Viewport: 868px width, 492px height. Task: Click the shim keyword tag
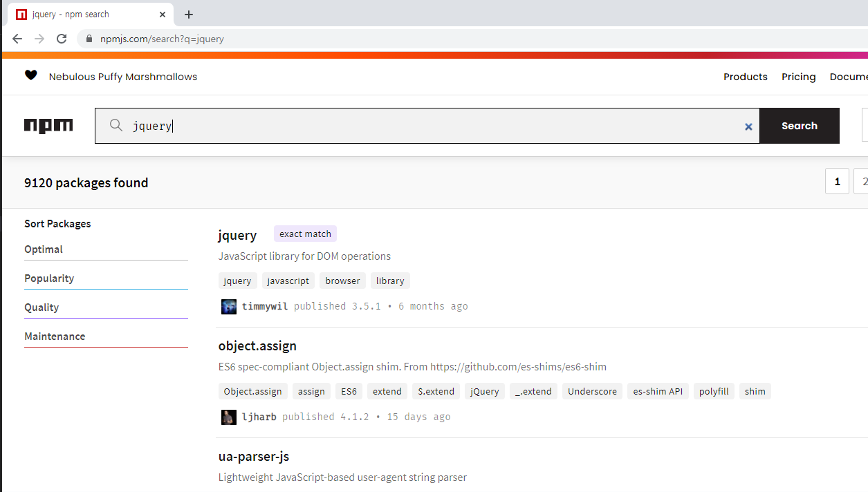[x=755, y=391]
